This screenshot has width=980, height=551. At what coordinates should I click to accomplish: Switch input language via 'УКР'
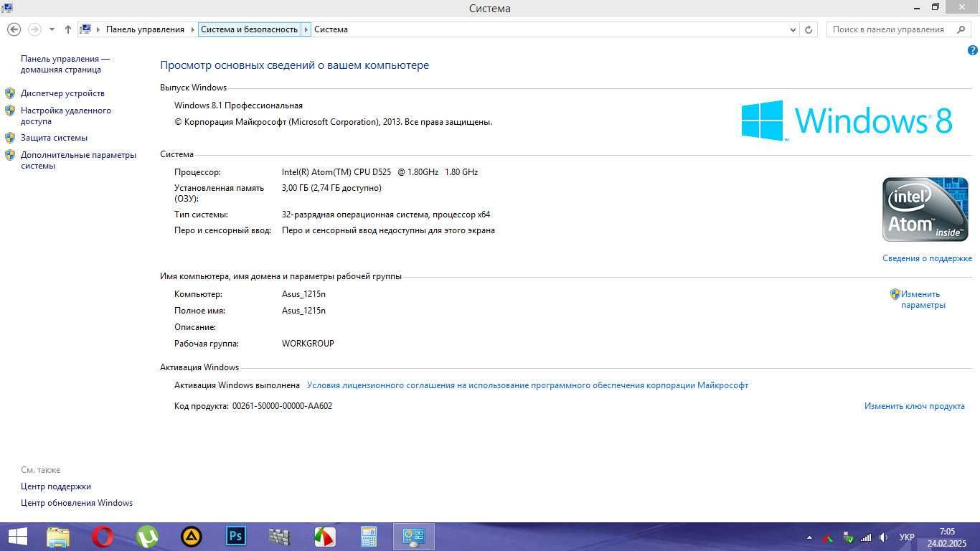click(907, 537)
